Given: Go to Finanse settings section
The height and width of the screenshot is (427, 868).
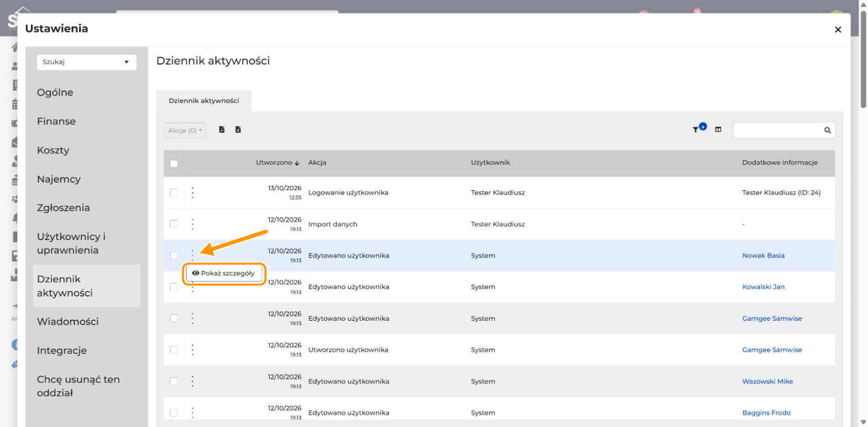Looking at the screenshot, I should pyautogui.click(x=56, y=121).
